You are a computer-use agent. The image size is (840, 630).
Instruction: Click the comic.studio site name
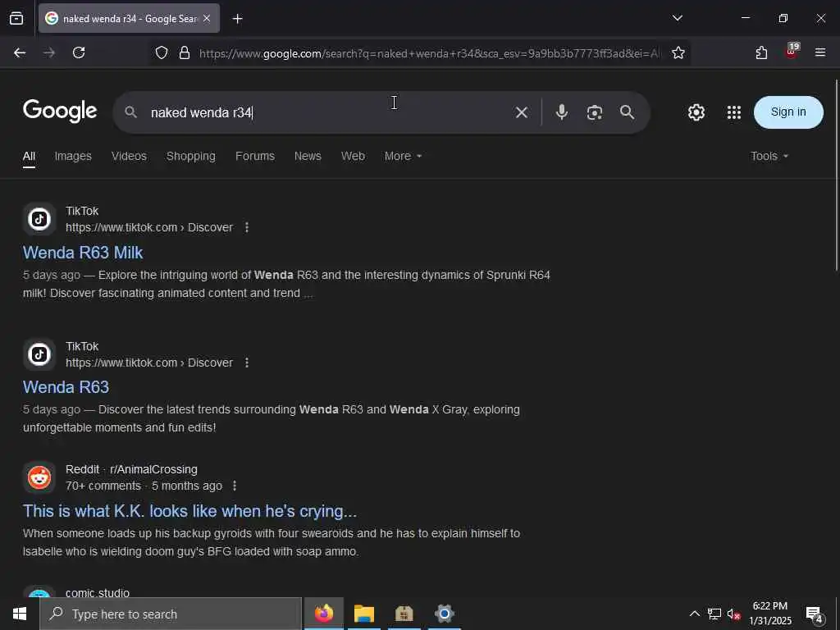(98, 592)
